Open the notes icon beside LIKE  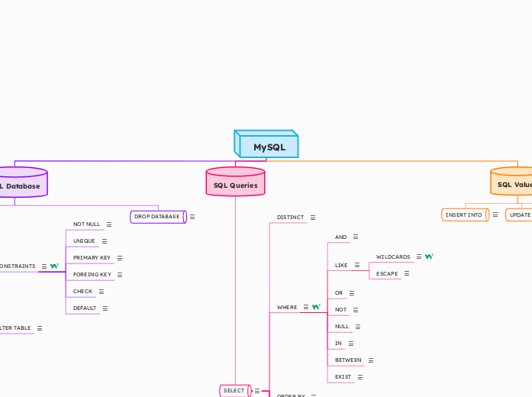point(357,265)
